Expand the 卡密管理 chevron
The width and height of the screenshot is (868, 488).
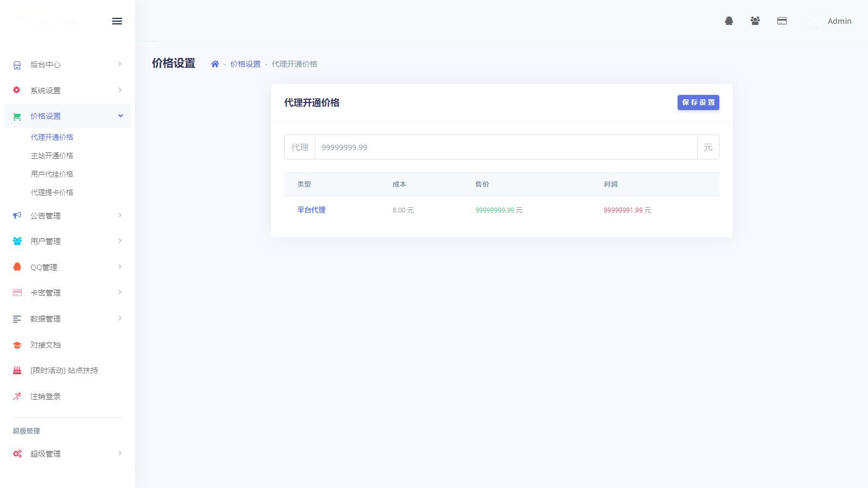click(x=120, y=292)
